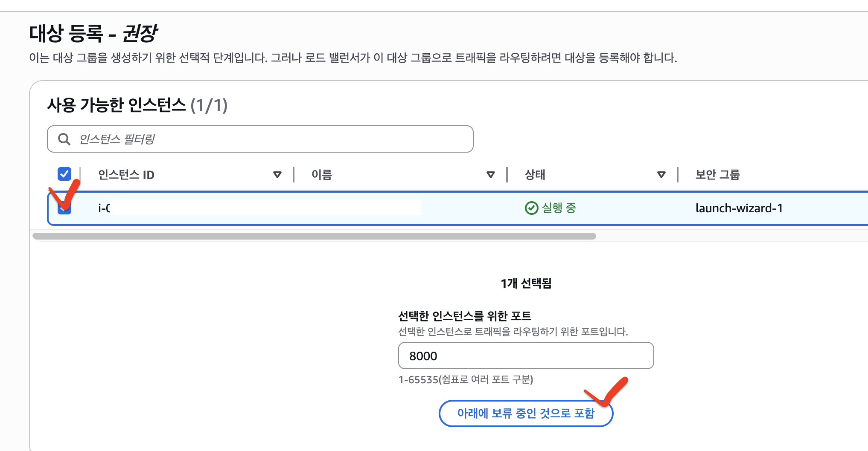Screen dimensions: 868x451
Task: Sort by 인스턴스 ID column arrow
Action: pyautogui.click(x=277, y=175)
